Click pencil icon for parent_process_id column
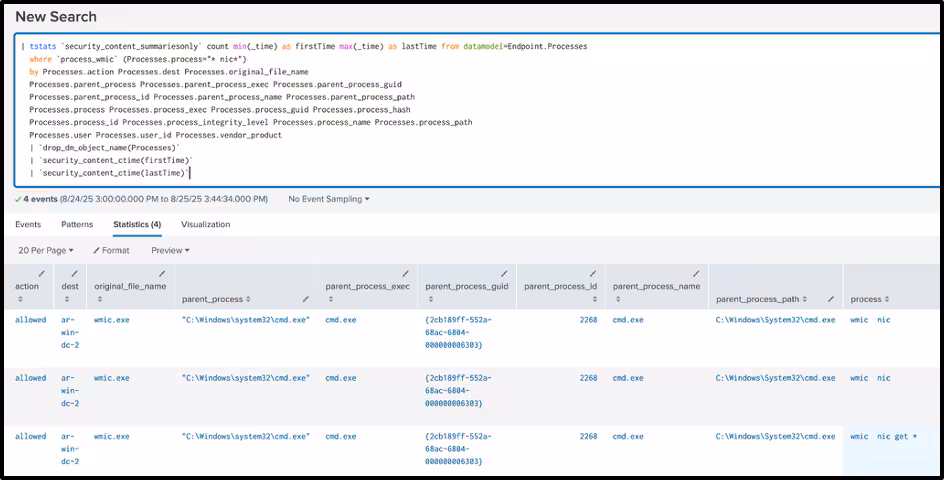Screen dimensions: 944x480 pyautogui.click(x=592, y=273)
